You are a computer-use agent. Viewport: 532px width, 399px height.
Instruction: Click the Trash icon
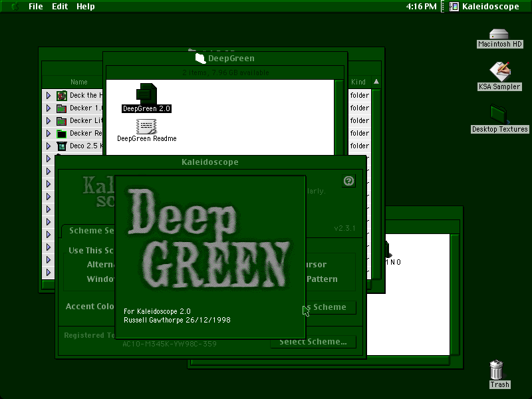496,370
